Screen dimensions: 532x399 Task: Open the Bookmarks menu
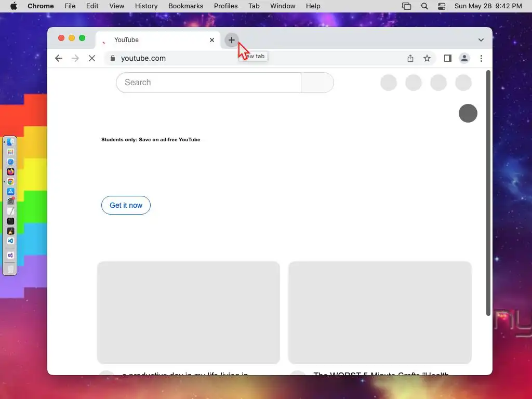(185, 6)
